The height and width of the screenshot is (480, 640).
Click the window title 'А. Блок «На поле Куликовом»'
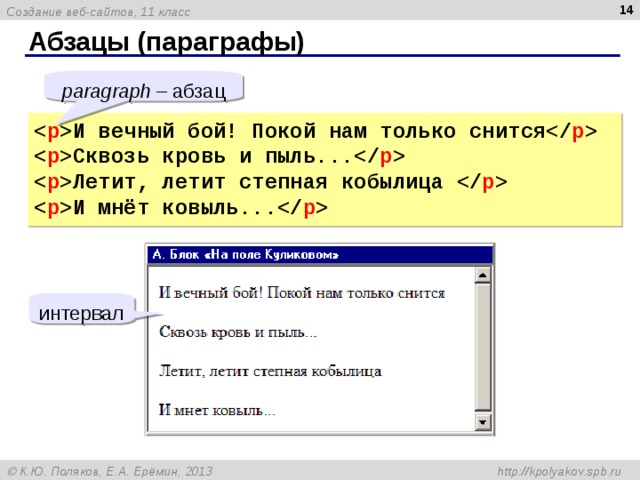245,255
